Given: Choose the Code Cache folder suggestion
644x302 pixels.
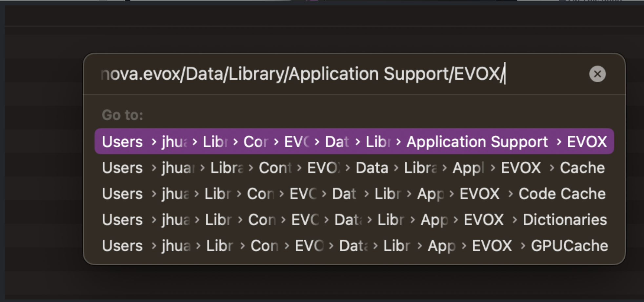Looking at the screenshot, I should click(562, 194).
